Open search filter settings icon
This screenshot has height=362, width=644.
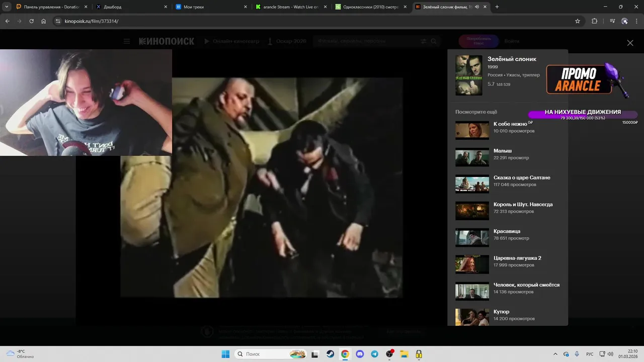click(424, 41)
